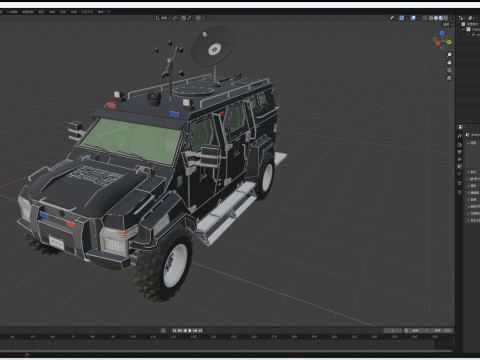Click the end frame field in timeline

(x=443, y=330)
